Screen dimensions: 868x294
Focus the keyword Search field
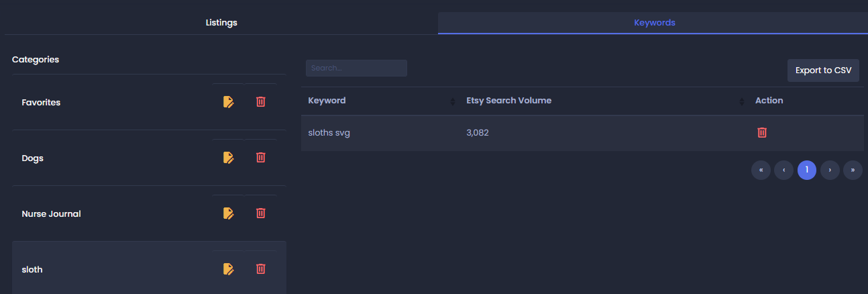click(x=356, y=68)
